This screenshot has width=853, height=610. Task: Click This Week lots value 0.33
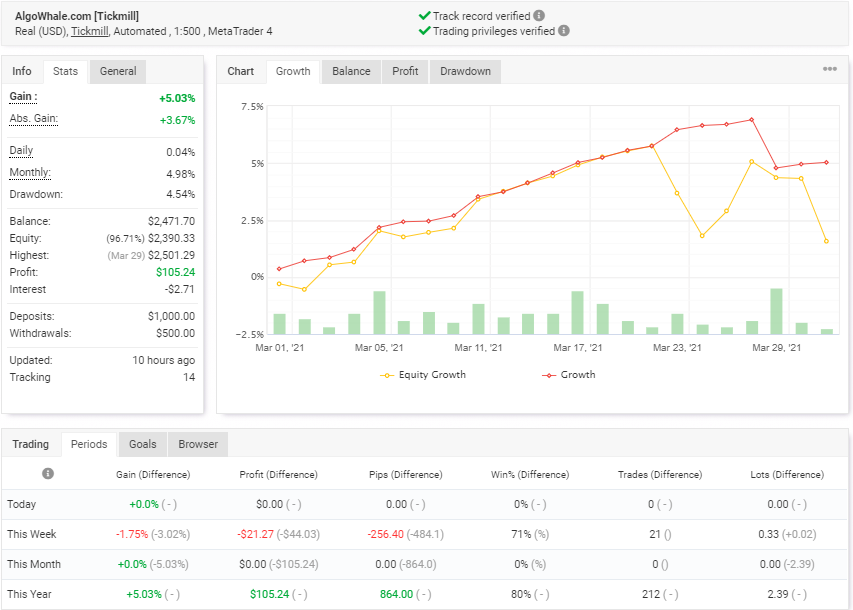[768, 534]
